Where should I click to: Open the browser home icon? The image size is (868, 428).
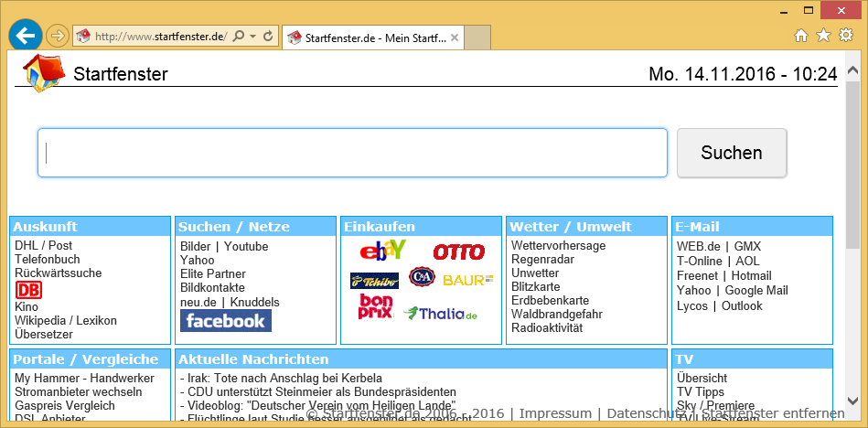click(x=801, y=36)
